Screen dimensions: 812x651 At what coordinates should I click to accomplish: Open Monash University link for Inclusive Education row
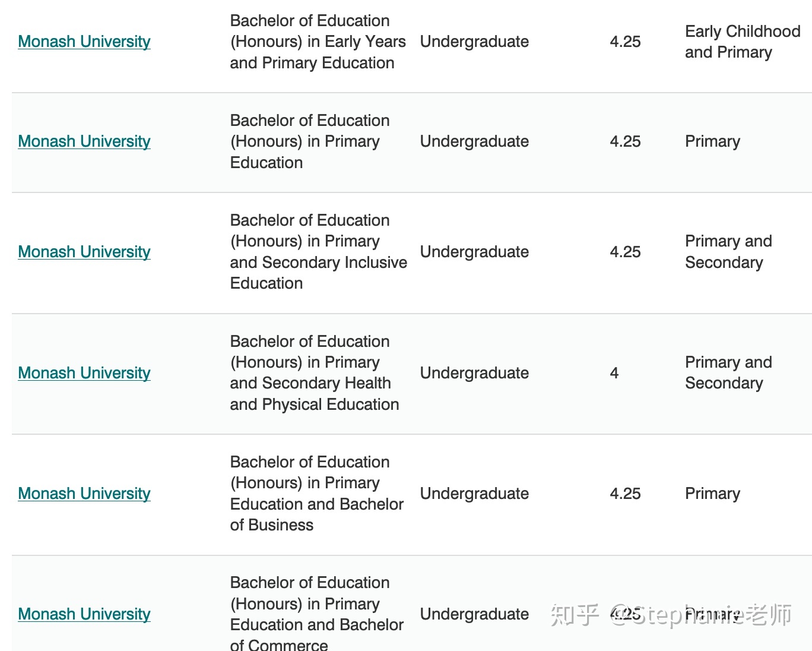(x=84, y=252)
